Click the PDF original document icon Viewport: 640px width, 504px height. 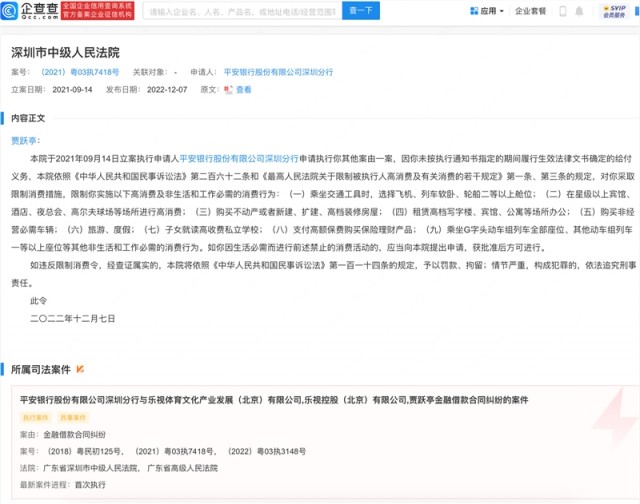pyautogui.click(x=228, y=90)
